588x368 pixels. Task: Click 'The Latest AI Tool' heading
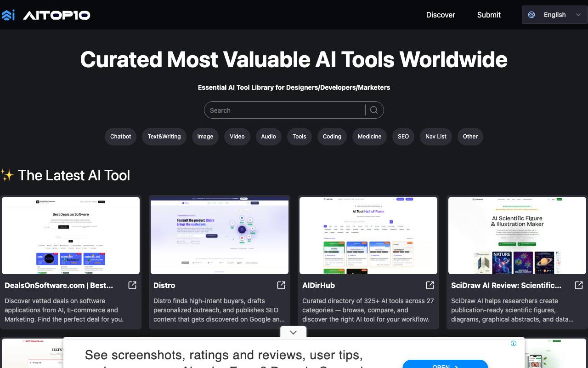(74, 175)
